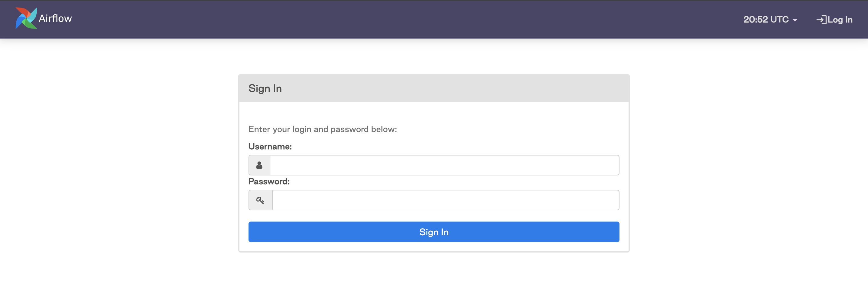Click the Airflow brand icon in top bar

(26, 18)
